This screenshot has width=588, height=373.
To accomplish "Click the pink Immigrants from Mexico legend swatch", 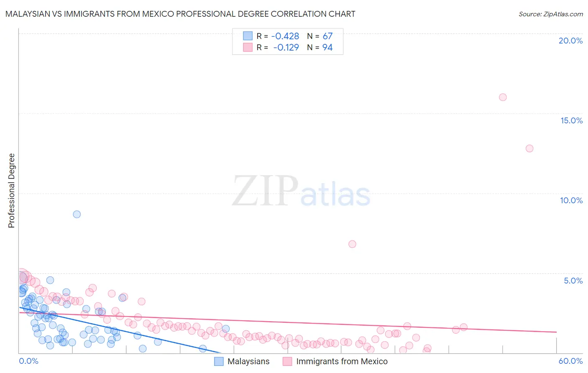I will [x=287, y=361].
